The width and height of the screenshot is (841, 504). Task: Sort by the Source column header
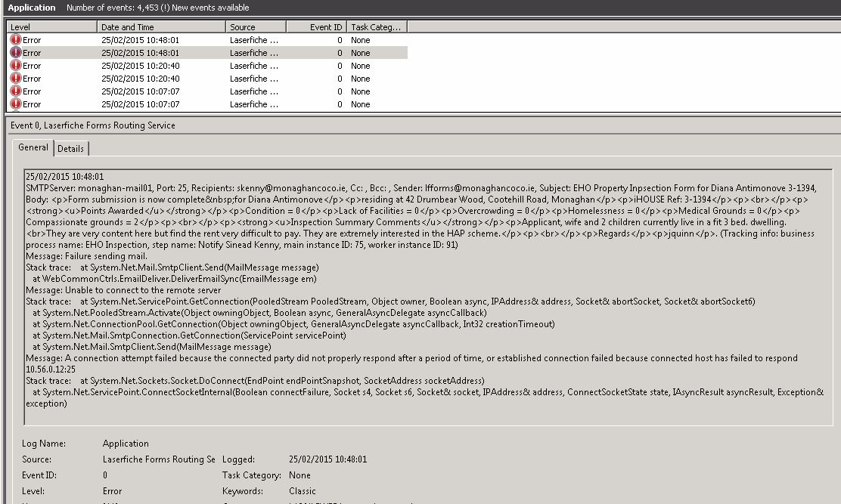click(256, 26)
